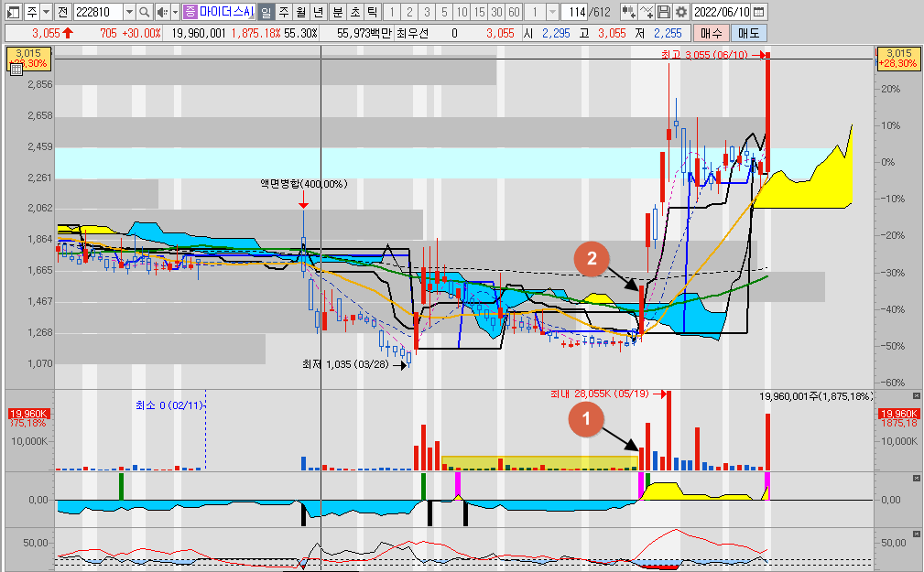Click the red 19,960K volume tag on right
Viewport: 924px width, 572px height.
pos(898,414)
